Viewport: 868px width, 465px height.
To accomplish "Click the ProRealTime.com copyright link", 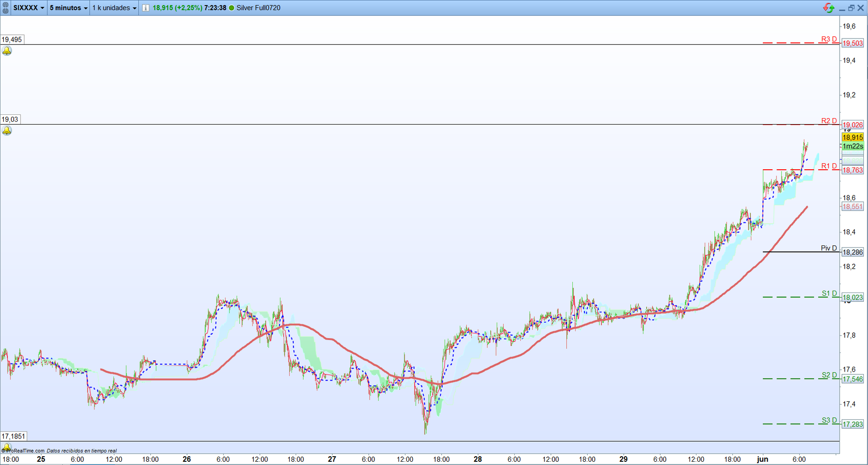I will pos(23,451).
